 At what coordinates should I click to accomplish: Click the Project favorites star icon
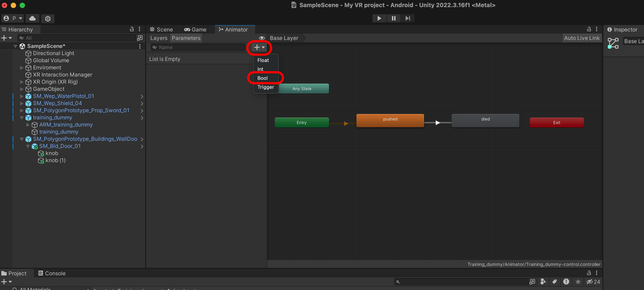pos(578,282)
